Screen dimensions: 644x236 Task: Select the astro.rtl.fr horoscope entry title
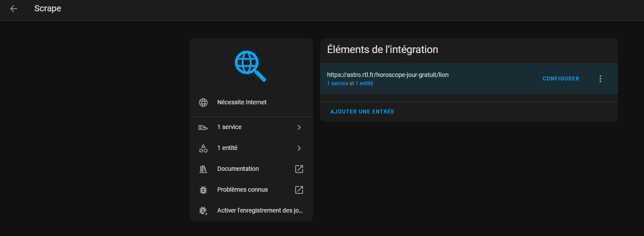[388, 75]
